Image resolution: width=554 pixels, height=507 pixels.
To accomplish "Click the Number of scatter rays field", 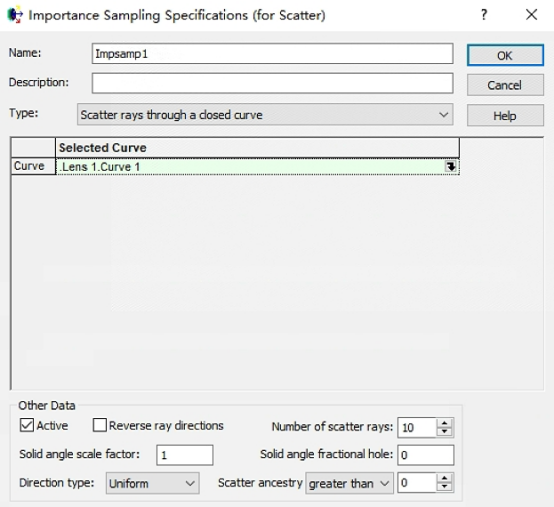I will coord(417,428).
